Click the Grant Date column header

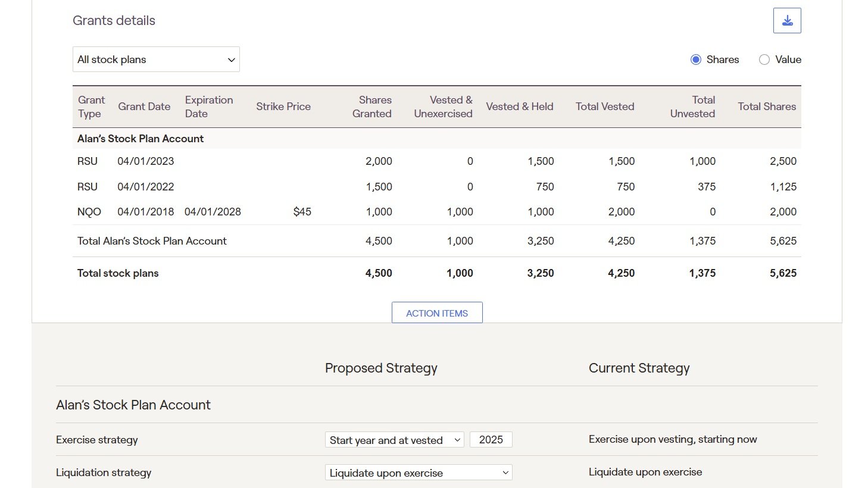pyautogui.click(x=144, y=107)
